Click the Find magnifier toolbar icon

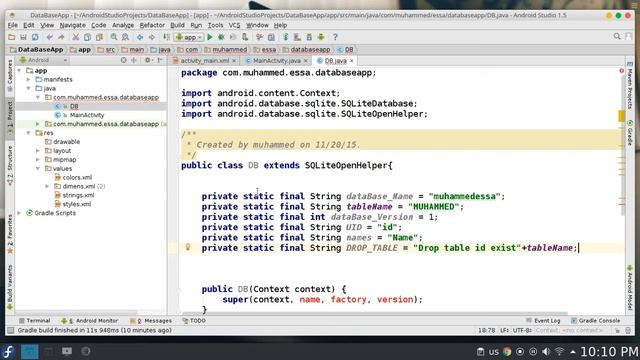[x=114, y=37]
